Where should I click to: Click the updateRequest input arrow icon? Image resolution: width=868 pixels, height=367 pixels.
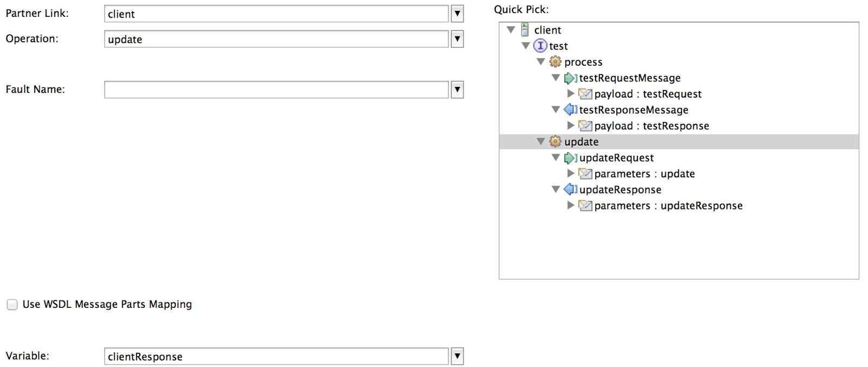tap(570, 158)
